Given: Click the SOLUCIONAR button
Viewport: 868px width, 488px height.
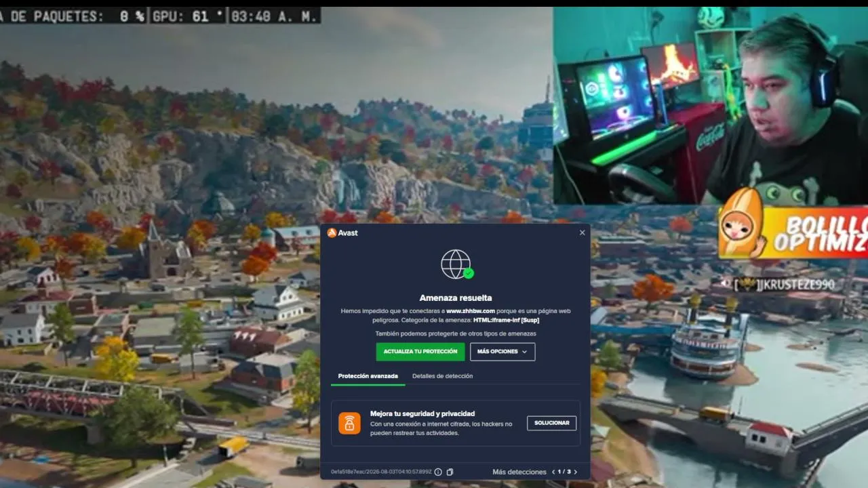Looking at the screenshot, I should pyautogui.click(x=551, y=423).
